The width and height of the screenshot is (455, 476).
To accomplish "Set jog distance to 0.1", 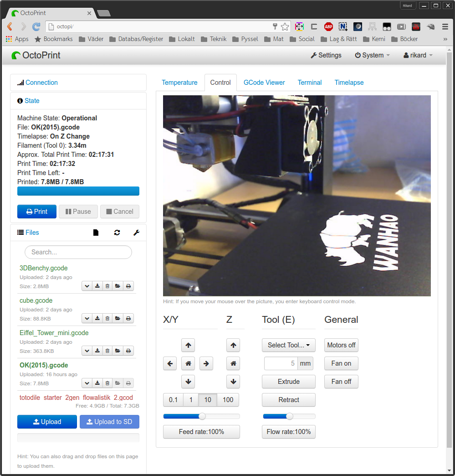I will tap(173, 400).
